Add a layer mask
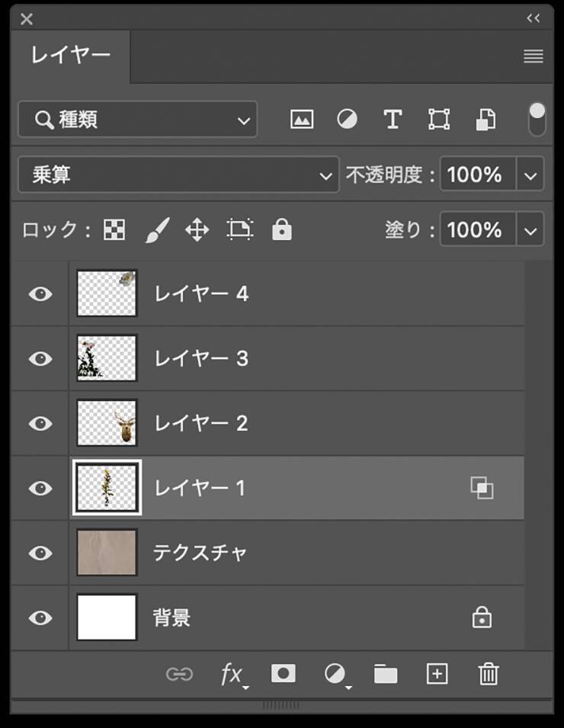The width and height of the screenshot is (564, 728). (x=284, y=673)
